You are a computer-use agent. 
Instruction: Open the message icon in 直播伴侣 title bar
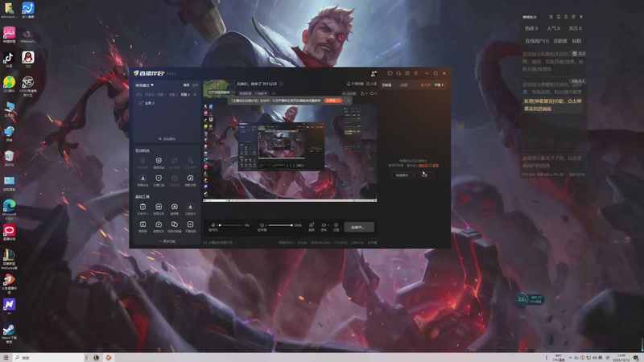pyautogui.click(x=390, y=73)
